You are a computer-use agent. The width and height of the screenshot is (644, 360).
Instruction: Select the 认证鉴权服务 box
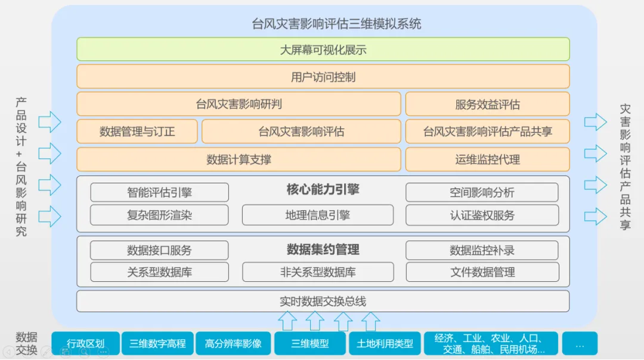point(482,215)
